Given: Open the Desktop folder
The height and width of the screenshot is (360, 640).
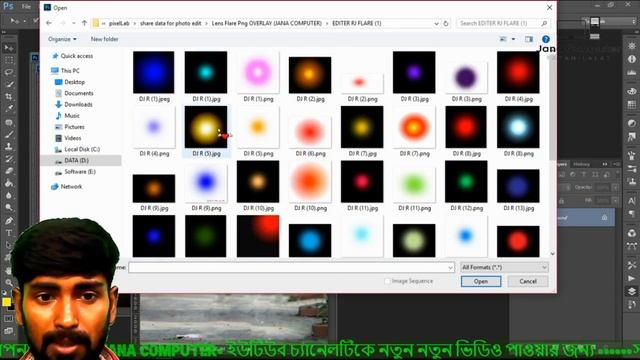Looking at the screenshot, I should tap(74, 82).
